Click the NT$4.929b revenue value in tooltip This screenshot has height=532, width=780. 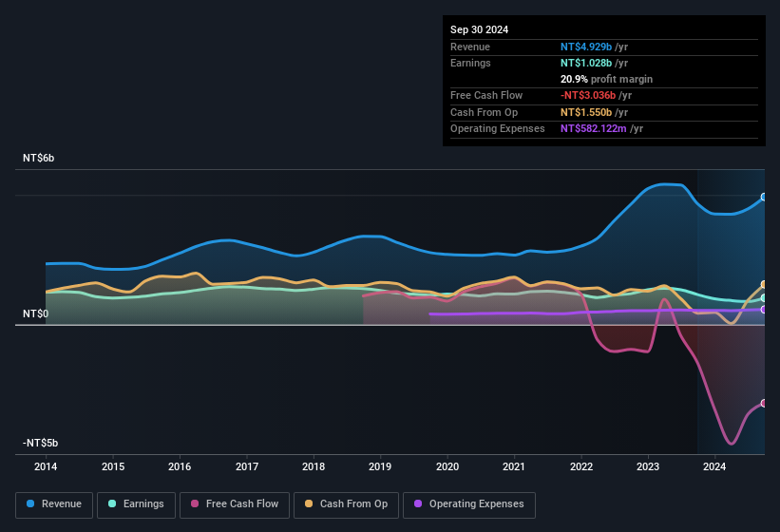[586, 47]
